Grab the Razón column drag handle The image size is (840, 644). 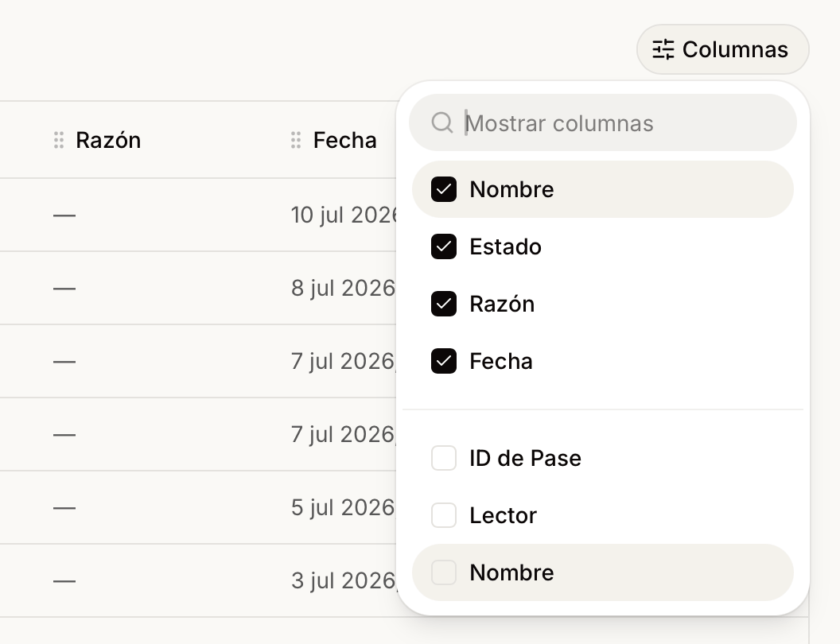59,140
